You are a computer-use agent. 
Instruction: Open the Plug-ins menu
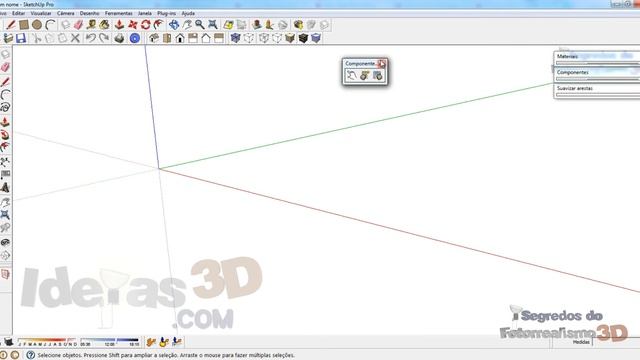[166, 13]
